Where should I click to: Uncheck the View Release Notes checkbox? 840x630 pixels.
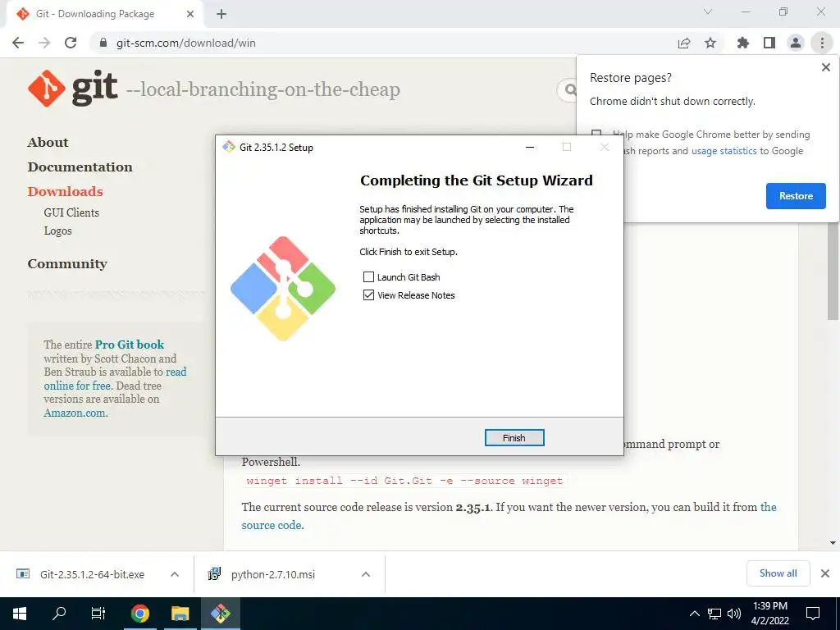368,295
